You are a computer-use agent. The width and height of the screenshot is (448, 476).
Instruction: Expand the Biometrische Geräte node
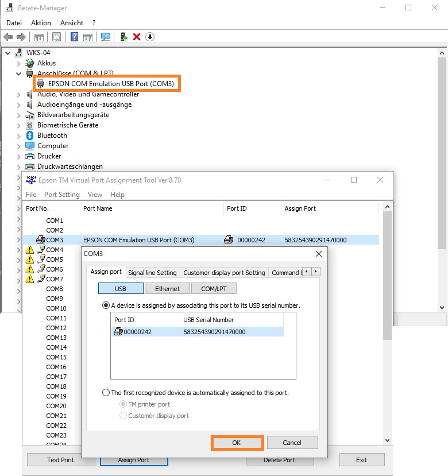pos(19,126)
